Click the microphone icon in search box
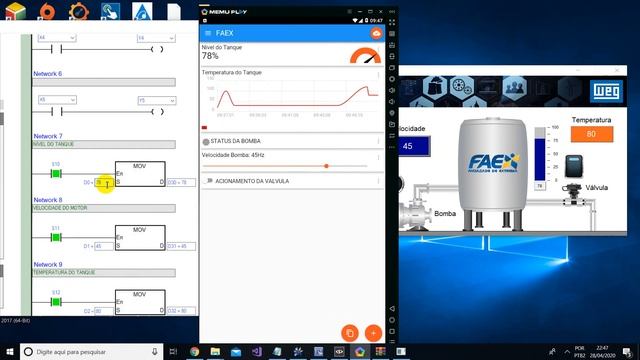Viewport: 640px width, 360px height. pyautogui.click(x=155, y=351)
